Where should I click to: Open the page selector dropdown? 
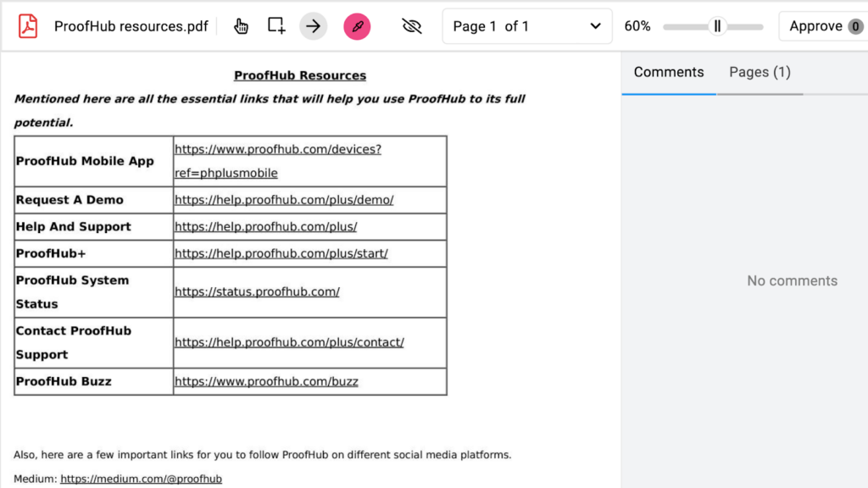[x=526, y=26]
